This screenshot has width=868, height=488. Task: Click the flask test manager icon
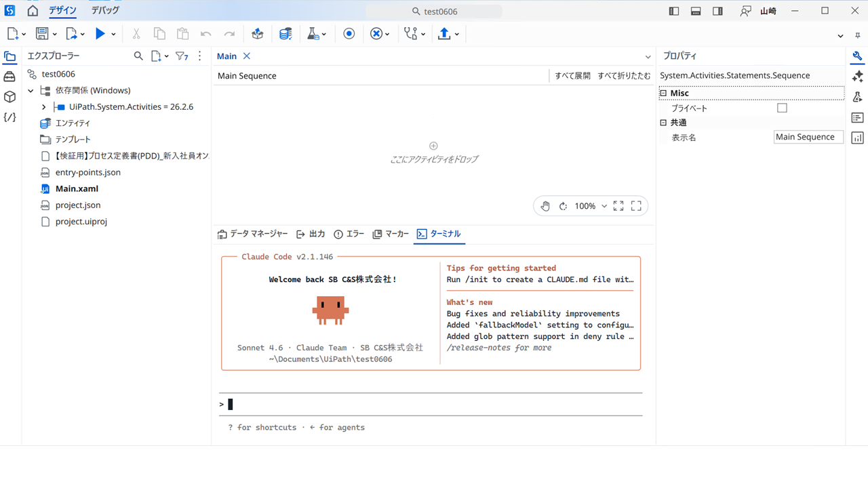click(313, 34)
